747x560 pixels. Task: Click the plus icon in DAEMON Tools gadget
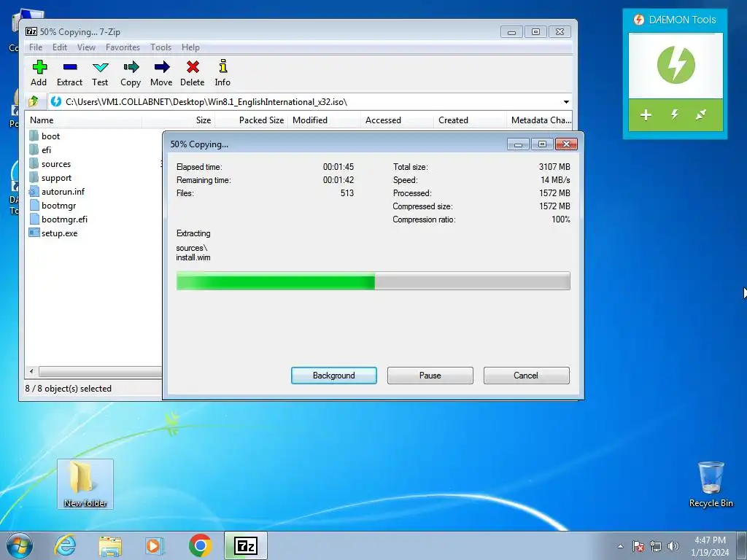tap(646, 114)
